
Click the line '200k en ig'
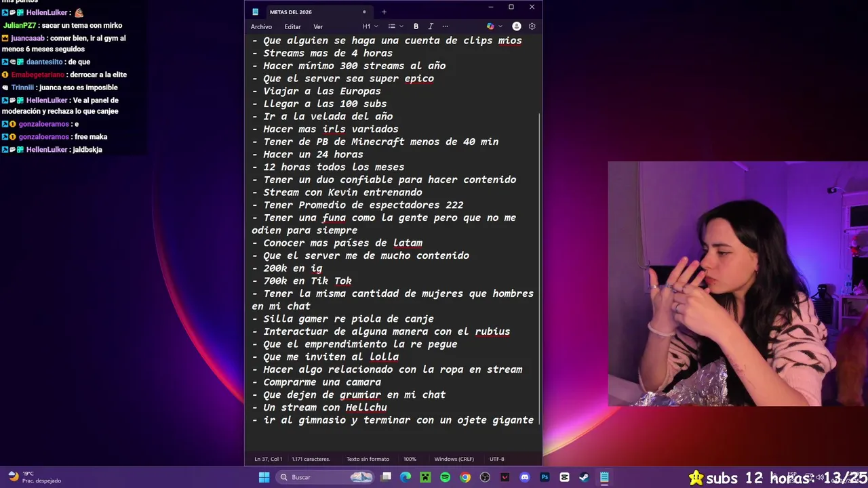(287, 268)
